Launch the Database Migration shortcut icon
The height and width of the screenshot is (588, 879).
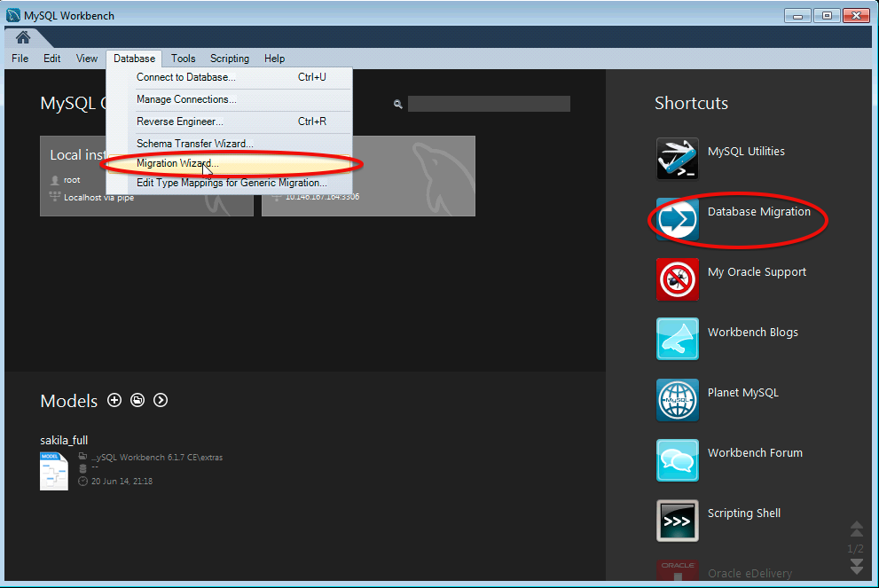(x=678, y=219)
